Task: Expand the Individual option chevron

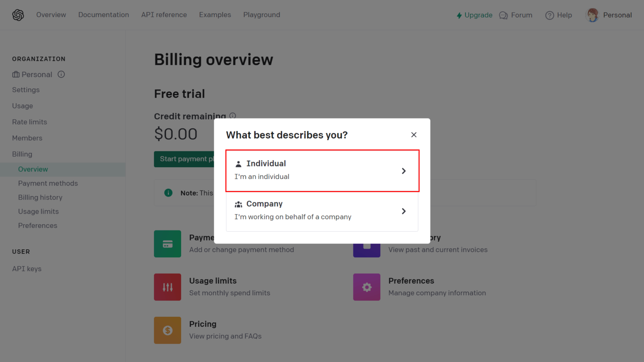Action: click(x=404, y=171)
